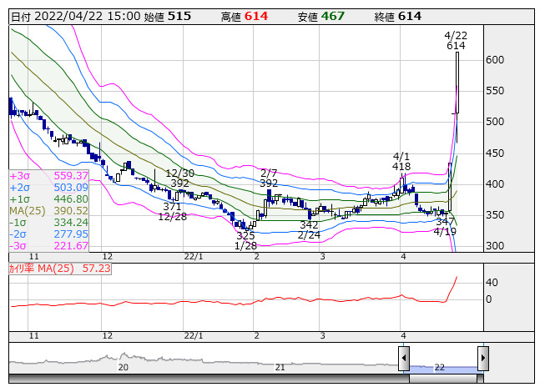
Task: Click the date 2022/04/22 15:00 header
Action: coord(75,16)
